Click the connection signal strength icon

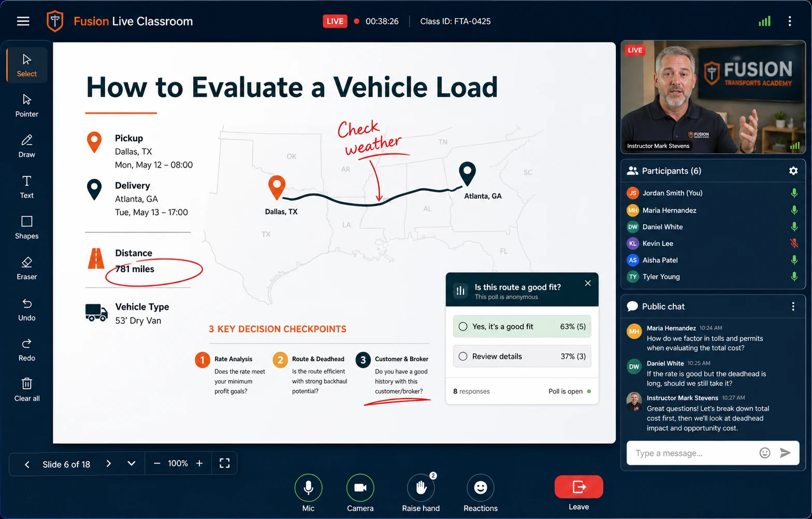click(x=764, y=21)
